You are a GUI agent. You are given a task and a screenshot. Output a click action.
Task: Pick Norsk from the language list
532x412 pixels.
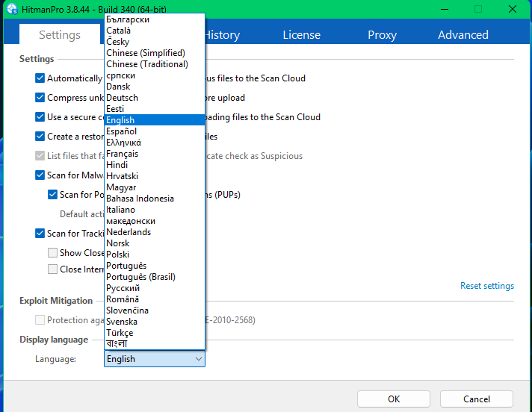pyautogui.click(x=155, y=243)
